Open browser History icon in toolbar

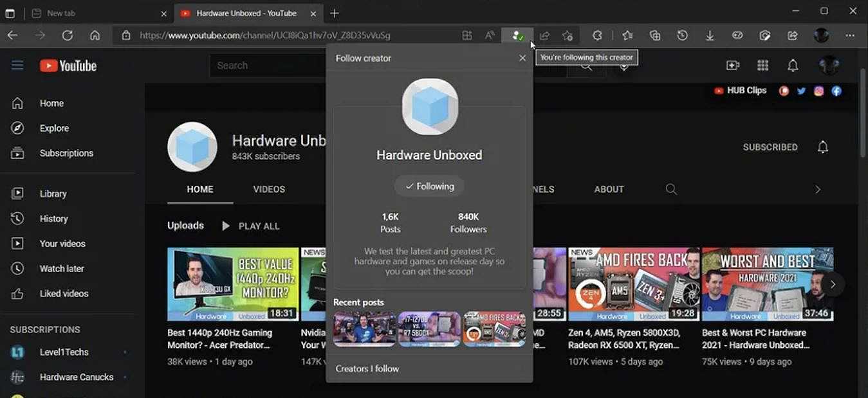coord(683,36)
